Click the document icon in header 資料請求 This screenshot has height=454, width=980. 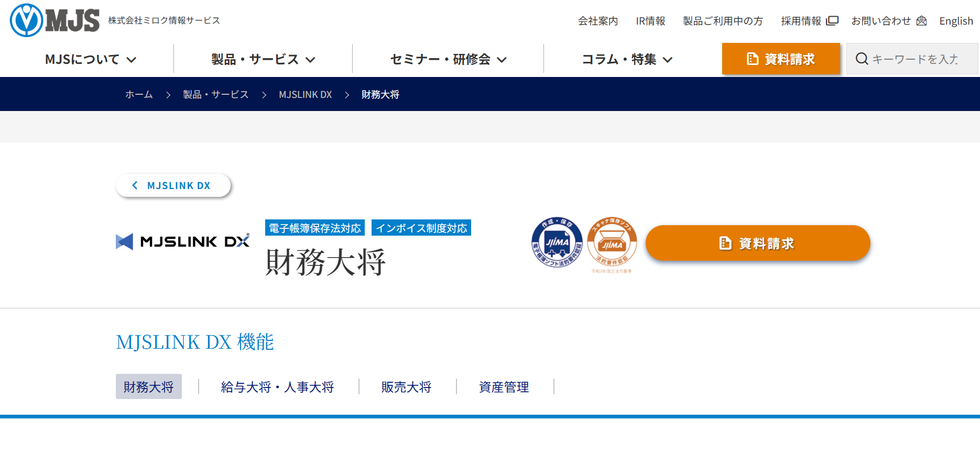[x=753, y=59]
